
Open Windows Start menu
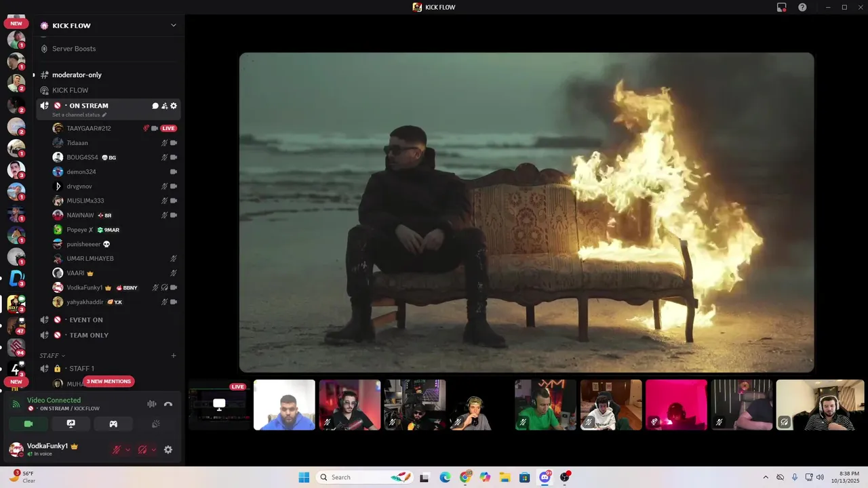pos(304,477)
